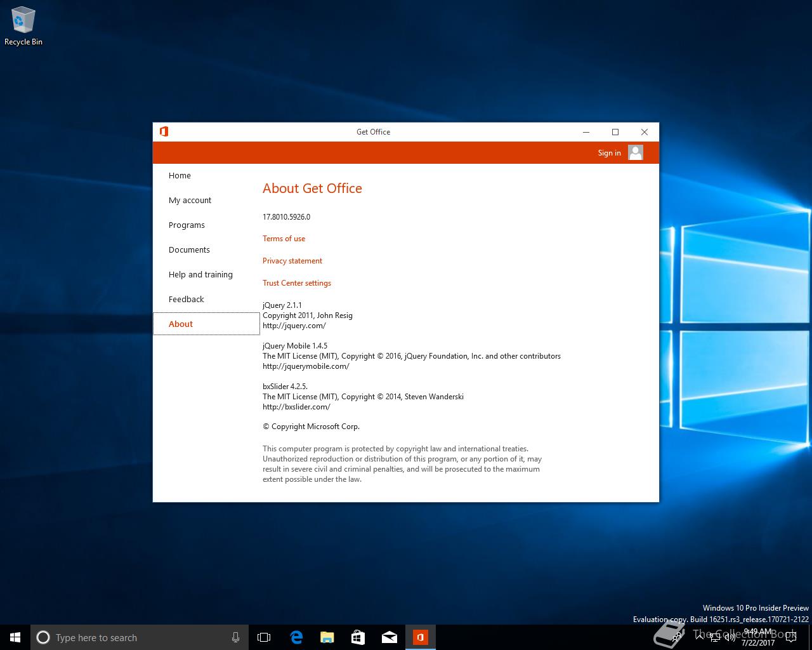Image resolution: width=812 pixels, height=650 pixels.
Task: Go to the Home section
Action: pyautogui.click(x=180, y=176)
